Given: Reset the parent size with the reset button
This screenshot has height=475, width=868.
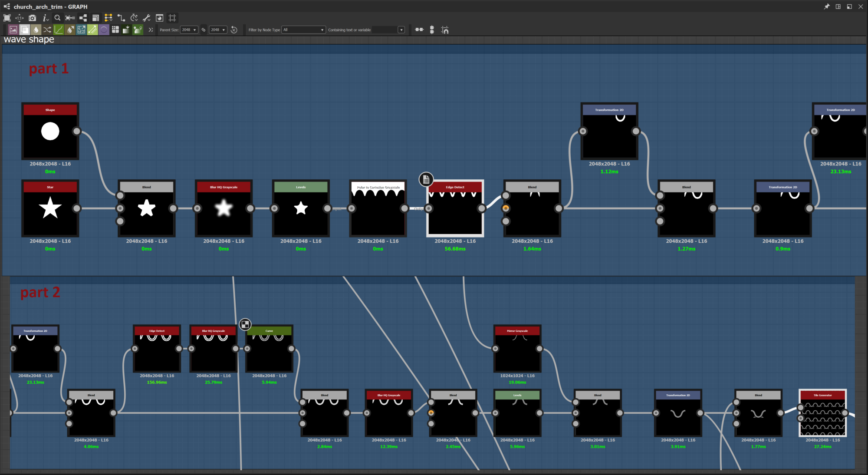Looking at the screenshot, I should [234, 30].
